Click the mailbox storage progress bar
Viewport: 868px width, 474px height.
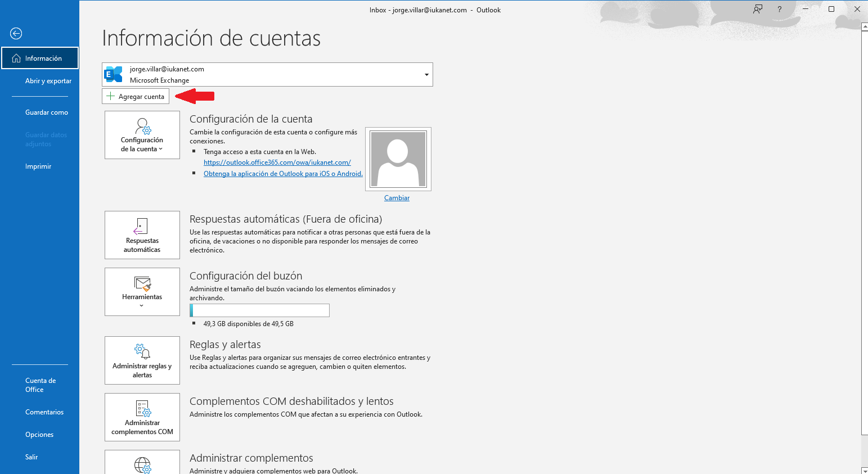[259, 310]
